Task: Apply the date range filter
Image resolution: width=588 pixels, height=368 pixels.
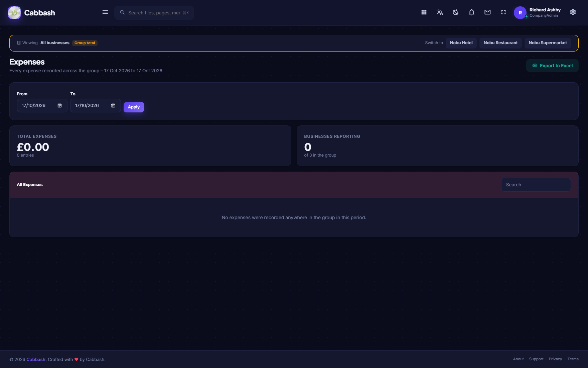Action: tap(134, 107)
